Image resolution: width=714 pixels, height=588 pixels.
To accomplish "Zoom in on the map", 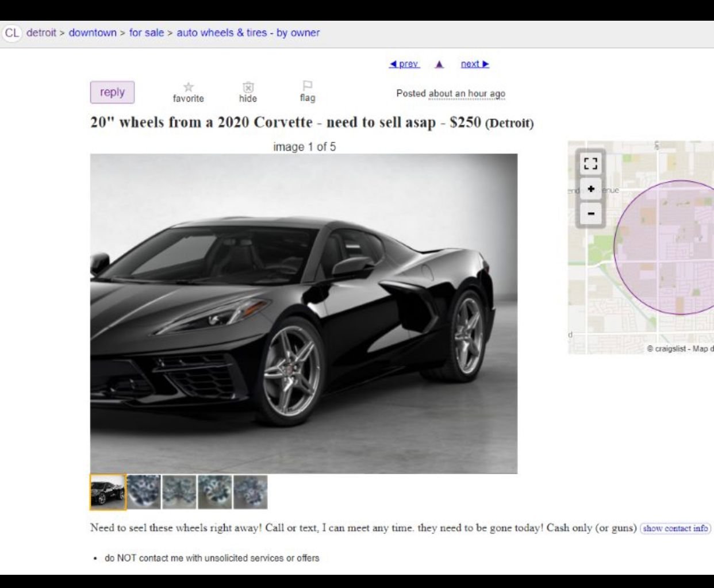I will (590, 189).
